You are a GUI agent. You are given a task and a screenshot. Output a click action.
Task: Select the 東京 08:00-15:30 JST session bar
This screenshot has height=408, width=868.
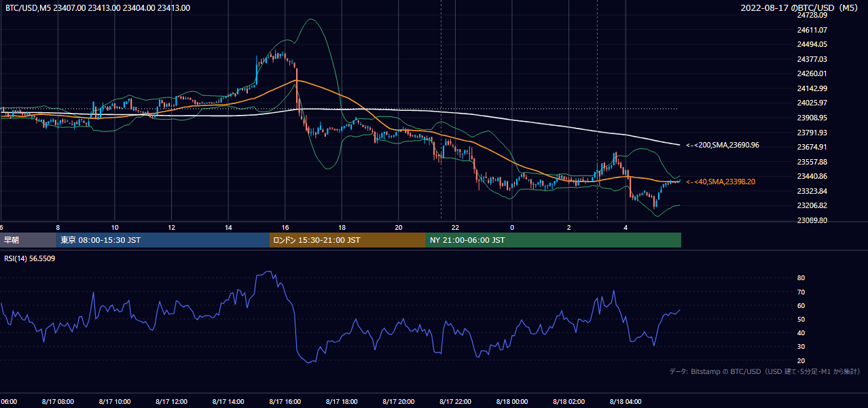(x=163, y=240)
